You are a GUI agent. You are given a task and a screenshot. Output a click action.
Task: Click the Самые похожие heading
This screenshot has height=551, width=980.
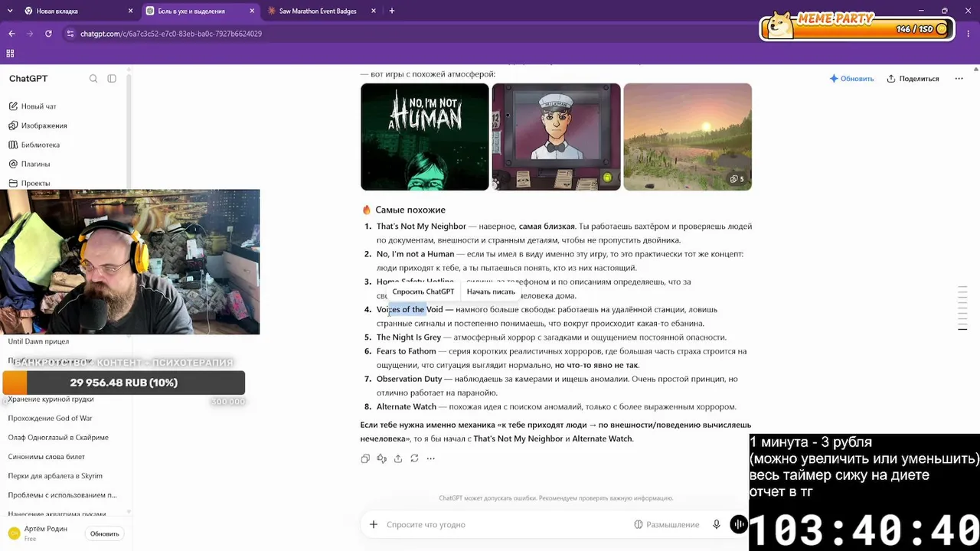coord(410,210)
